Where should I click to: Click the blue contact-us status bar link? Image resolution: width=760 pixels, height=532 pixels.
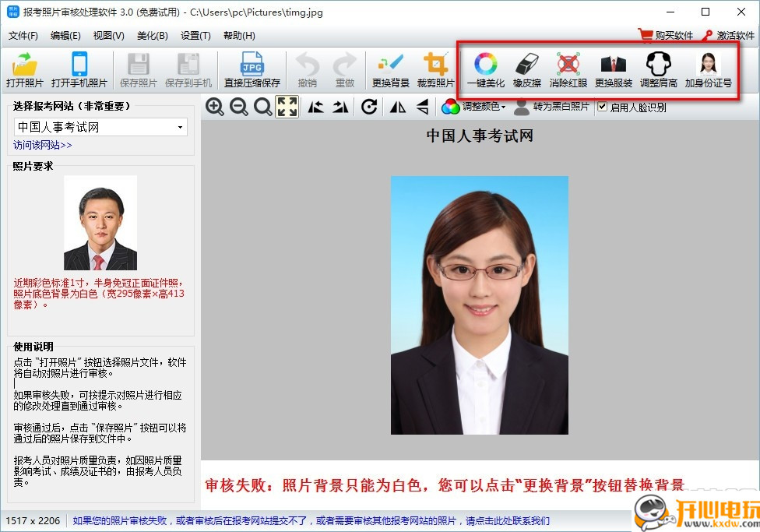[x=311, y=521]
